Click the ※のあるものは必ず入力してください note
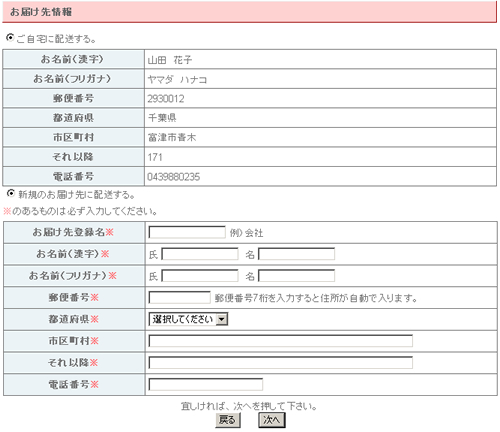 [x=80, y=211]
